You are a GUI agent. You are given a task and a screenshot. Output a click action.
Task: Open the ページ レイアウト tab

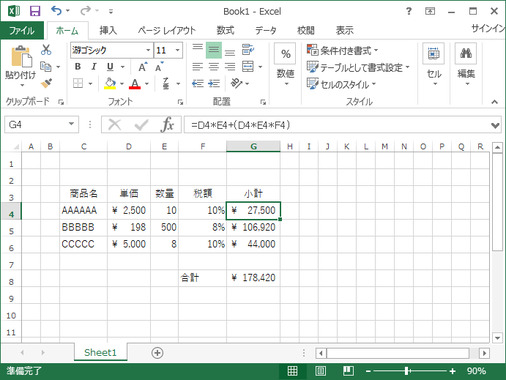pyautogui.click(x=167, y=31)
